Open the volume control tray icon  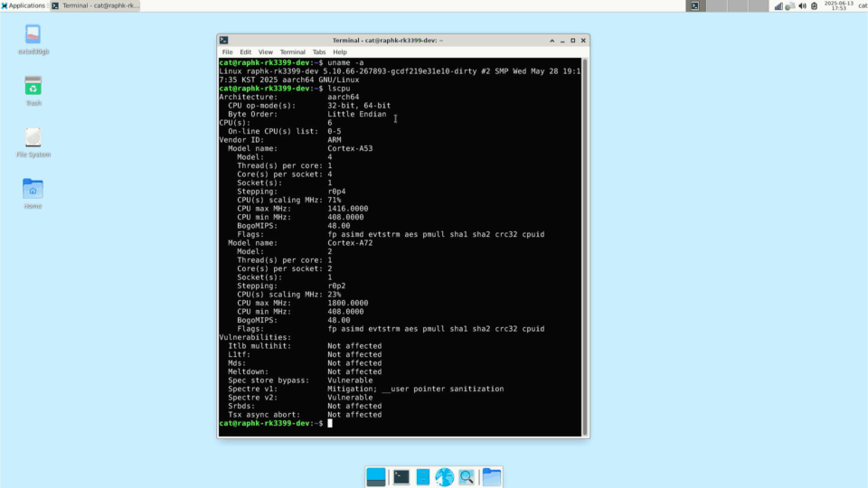click(802, 6)
